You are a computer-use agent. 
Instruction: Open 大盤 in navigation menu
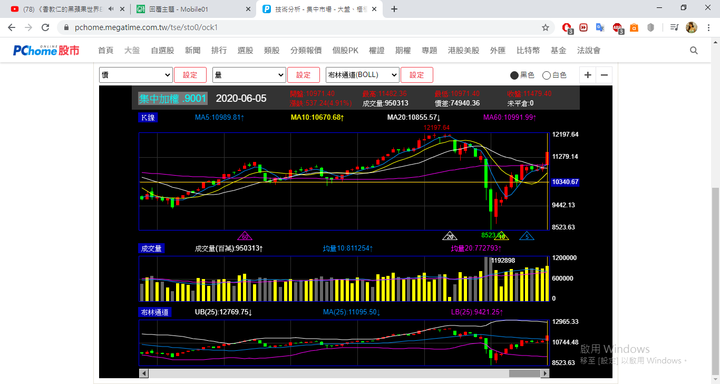pyautogui.click(x=132, y=51)
